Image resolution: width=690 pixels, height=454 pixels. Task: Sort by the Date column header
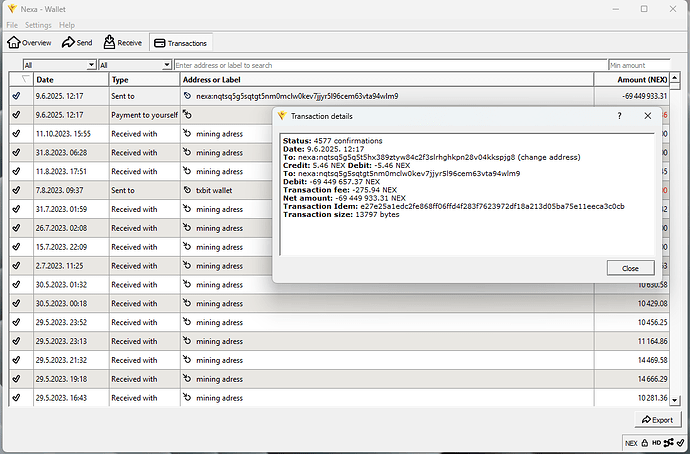point(71,80)
